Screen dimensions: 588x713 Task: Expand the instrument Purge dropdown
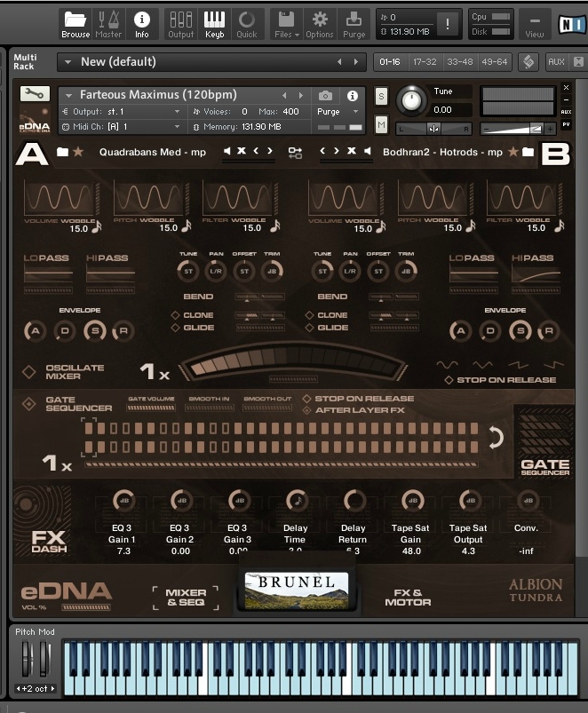(x=356, y=112)
